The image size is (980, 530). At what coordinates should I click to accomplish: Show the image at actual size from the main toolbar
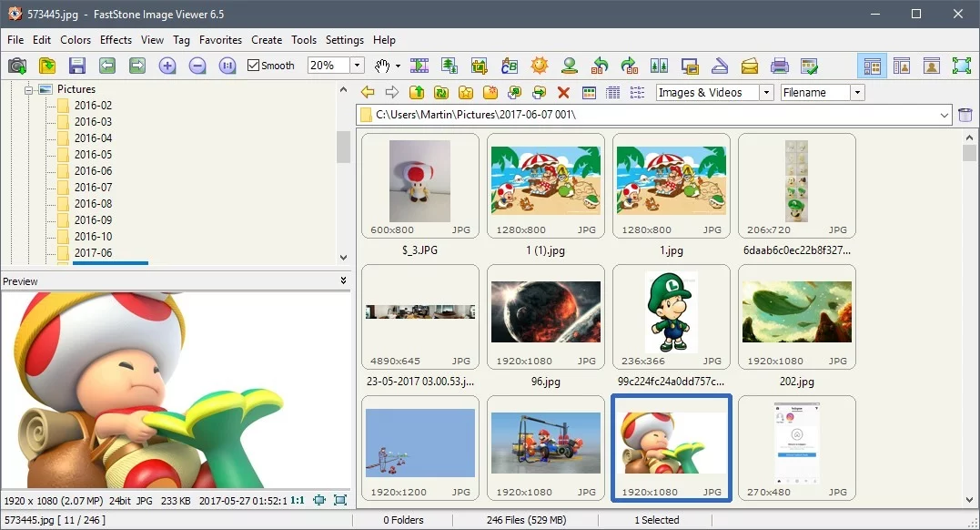pyautogui.click(x=227, y=66)
